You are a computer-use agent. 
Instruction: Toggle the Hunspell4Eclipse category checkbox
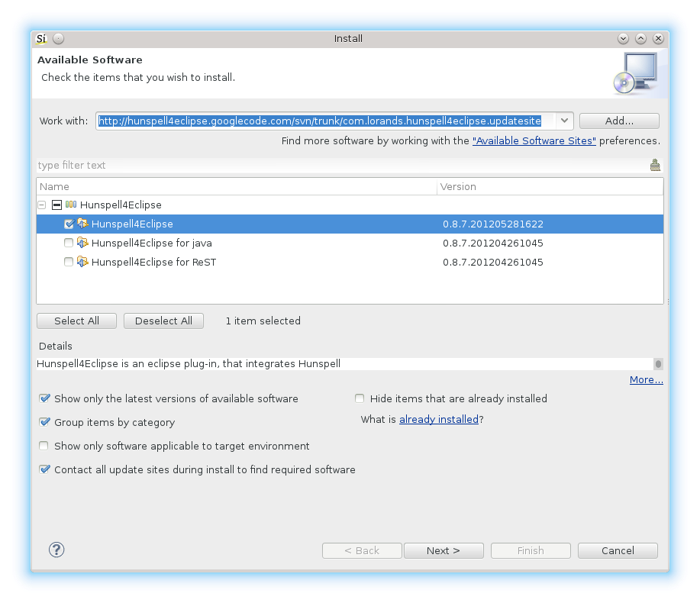click(56, 205)
